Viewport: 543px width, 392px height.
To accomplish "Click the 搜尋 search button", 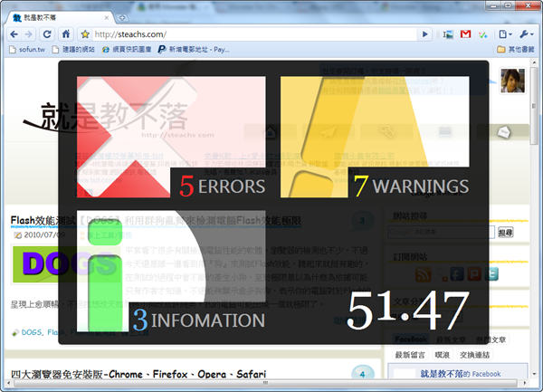I will coord(505,233).
